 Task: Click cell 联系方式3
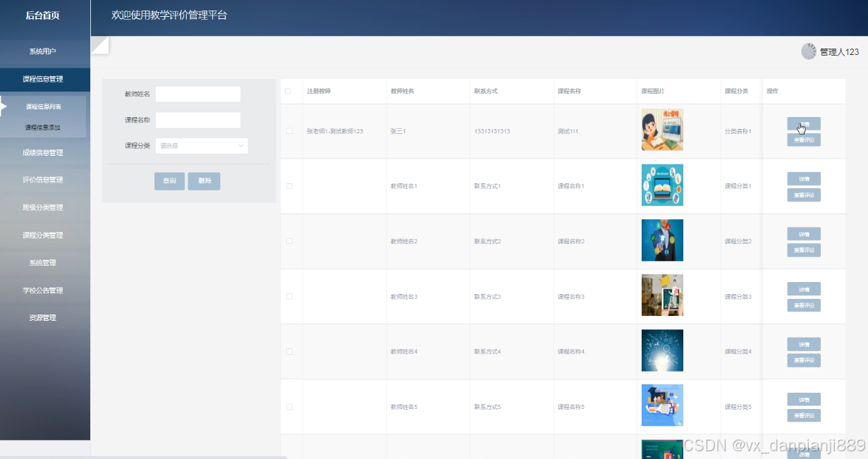coord(487,297)
